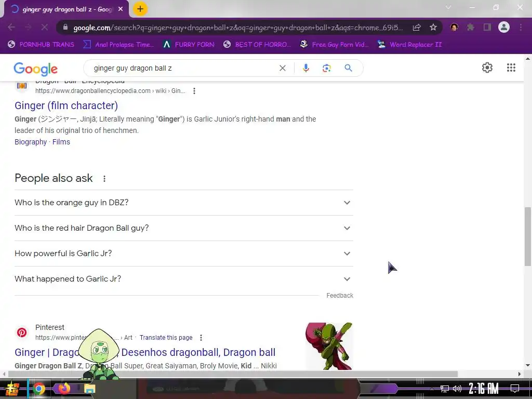Follow the Films sitelink
This screenshot has height=399, width=532.
pos(61,142)
